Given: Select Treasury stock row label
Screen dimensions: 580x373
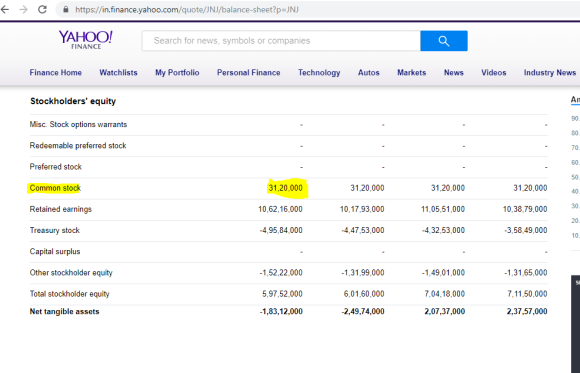Looking at the screenshot, I should (x=55, y=230).
